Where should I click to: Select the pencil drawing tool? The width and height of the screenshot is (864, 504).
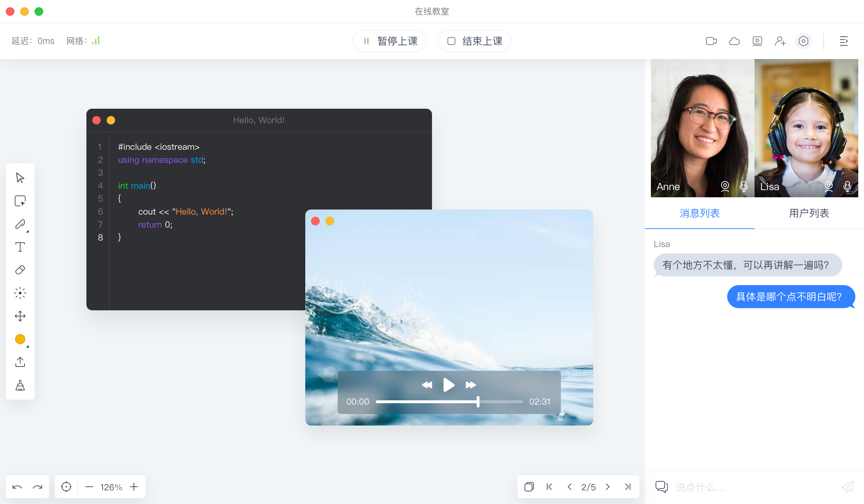[x=20, y=224]
